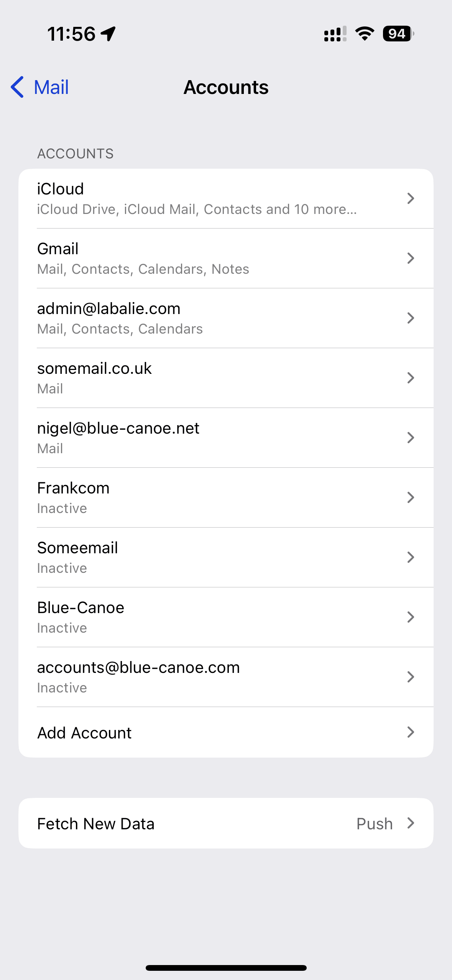452x980 pixels.
Task: Select the inactive Frankcom account
Action: point(226,497)
